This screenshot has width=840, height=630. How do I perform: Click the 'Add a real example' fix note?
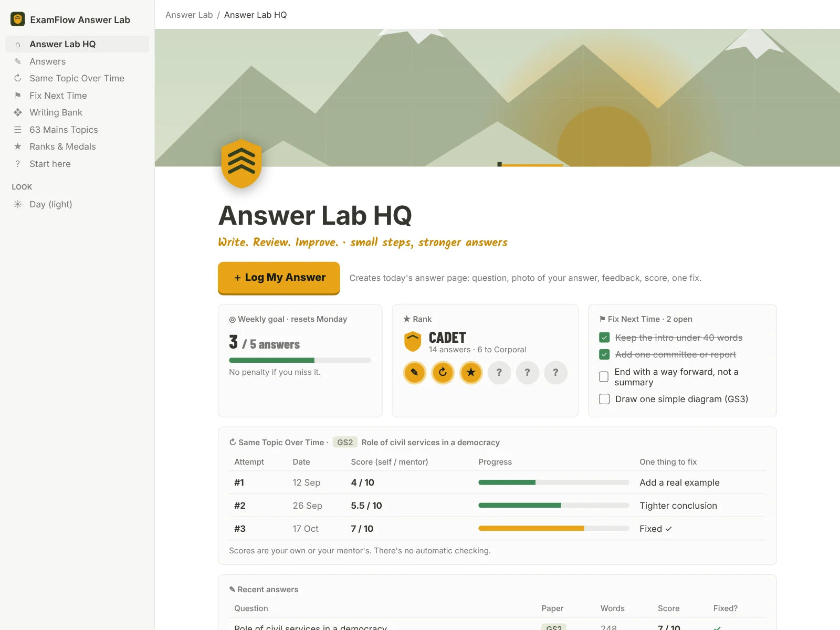click(x=679, y=482)
